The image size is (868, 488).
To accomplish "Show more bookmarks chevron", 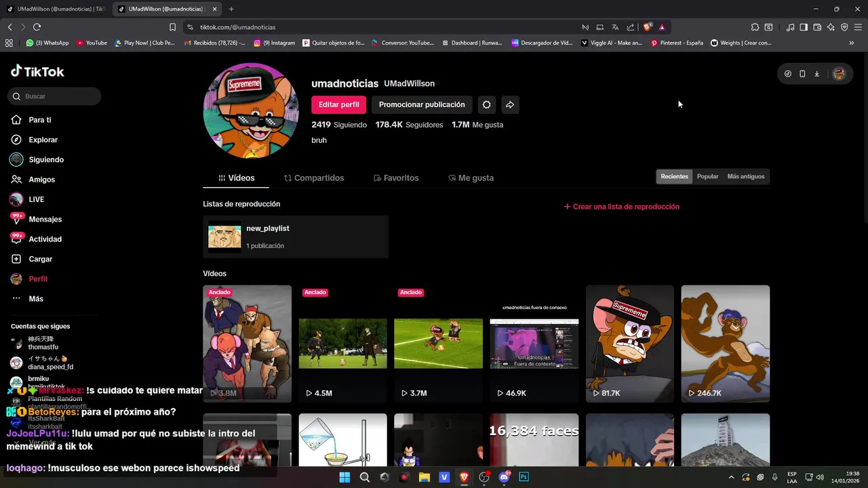I will coord(852,43).
